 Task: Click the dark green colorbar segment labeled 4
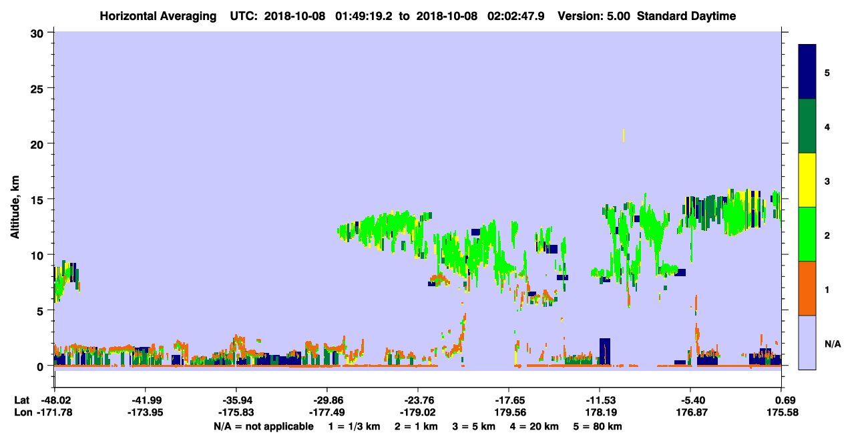(x=807, y=126)
